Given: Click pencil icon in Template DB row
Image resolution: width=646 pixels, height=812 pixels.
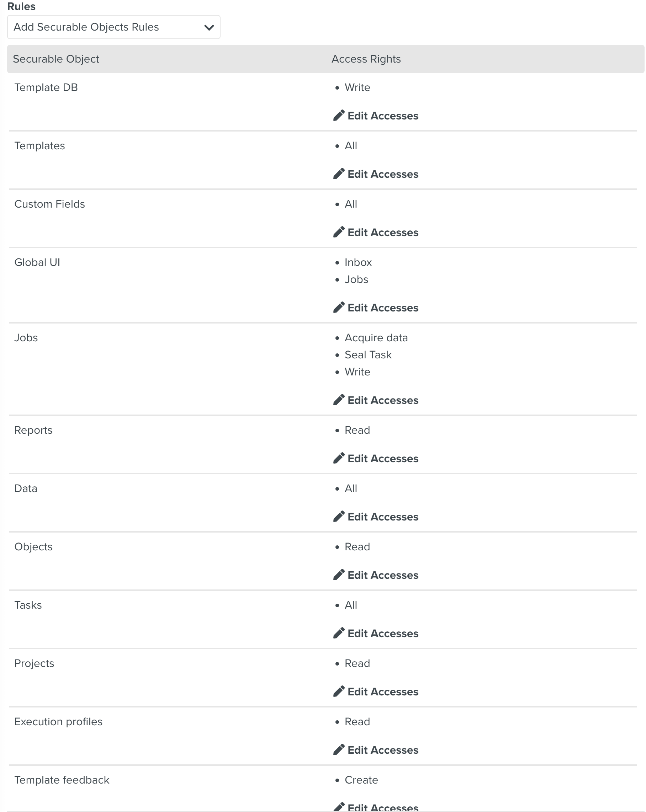Looking at the screenshot, I should (338, 115).
